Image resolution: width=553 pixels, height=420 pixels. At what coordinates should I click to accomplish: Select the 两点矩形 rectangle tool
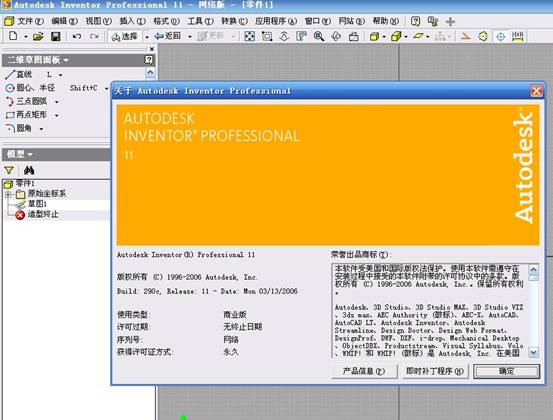tap(26, 115)
